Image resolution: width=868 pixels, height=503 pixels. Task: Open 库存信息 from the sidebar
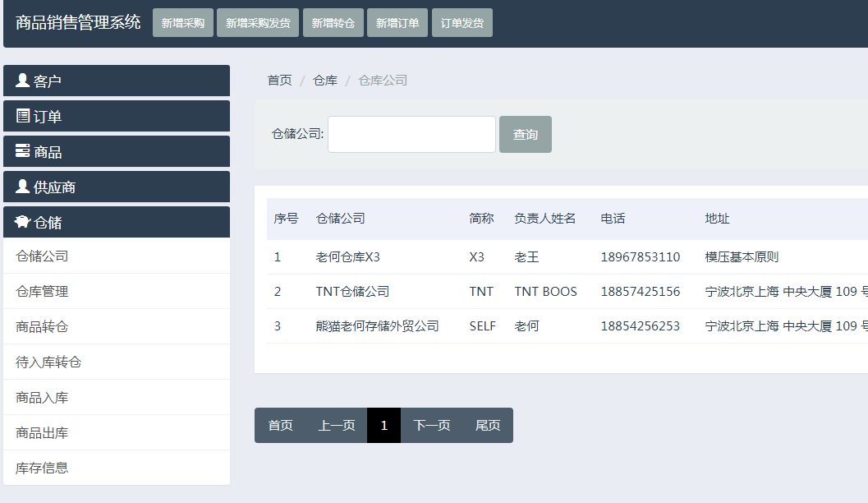42,468
